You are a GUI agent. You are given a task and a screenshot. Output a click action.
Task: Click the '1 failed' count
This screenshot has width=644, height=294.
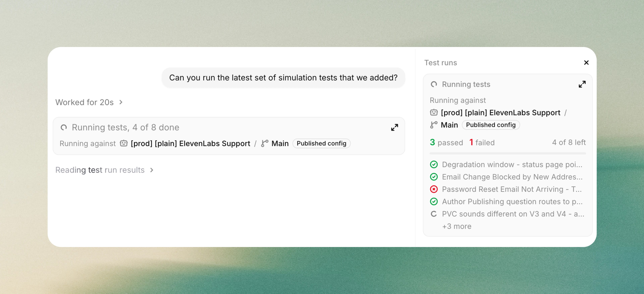click(482, 142)
